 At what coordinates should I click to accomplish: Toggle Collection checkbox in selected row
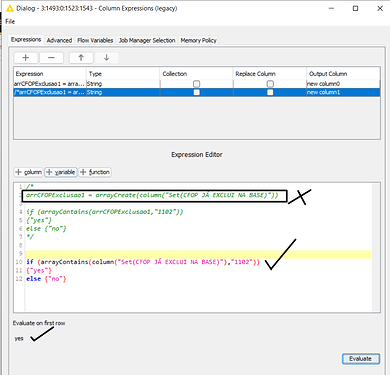[196, 92]
